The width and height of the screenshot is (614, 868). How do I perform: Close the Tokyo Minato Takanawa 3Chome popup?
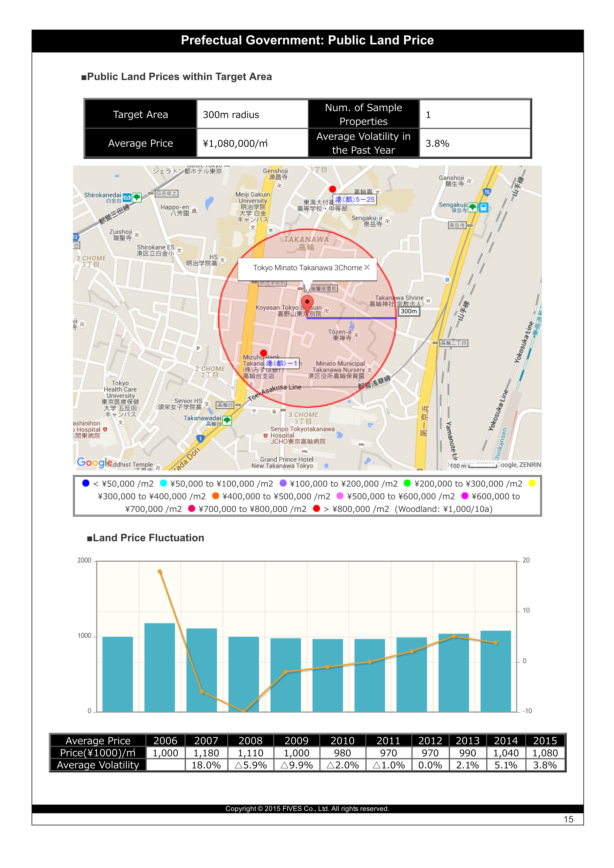pyautogui.click(x=366, y=267)
